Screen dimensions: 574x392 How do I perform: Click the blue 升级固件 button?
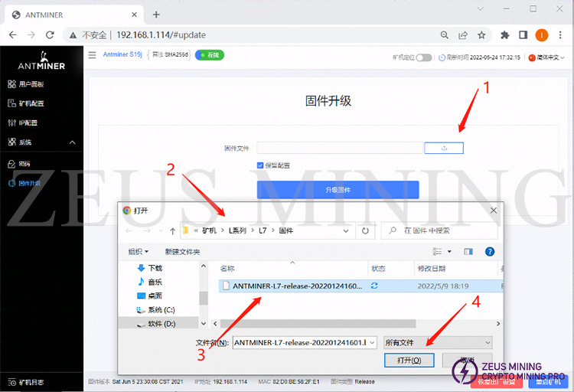point(338,190)
